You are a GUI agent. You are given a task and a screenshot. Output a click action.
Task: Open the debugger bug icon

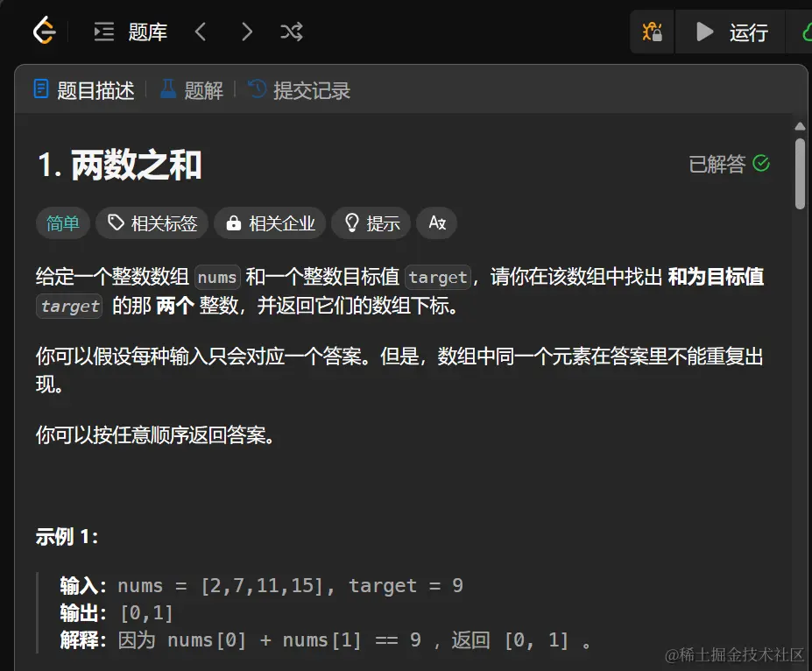coord(653,32)
